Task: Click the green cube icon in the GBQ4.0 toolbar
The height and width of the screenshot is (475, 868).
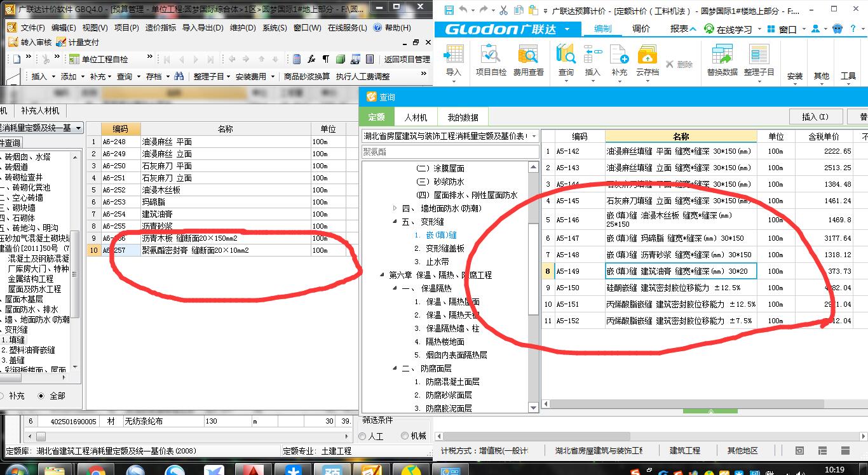Action: 341,59
